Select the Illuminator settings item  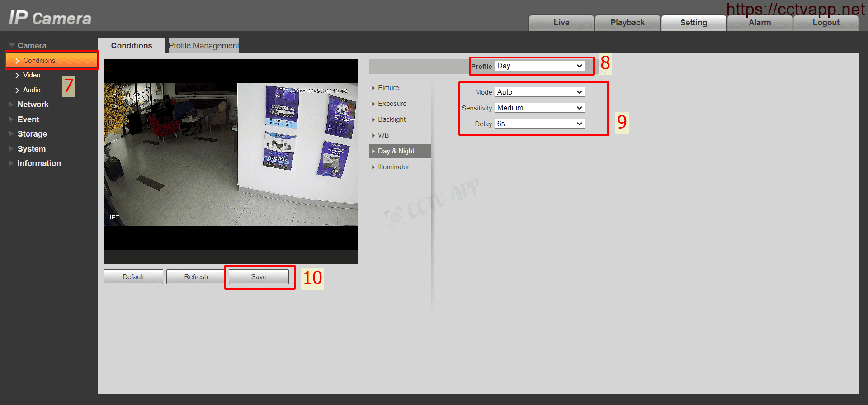393,167
